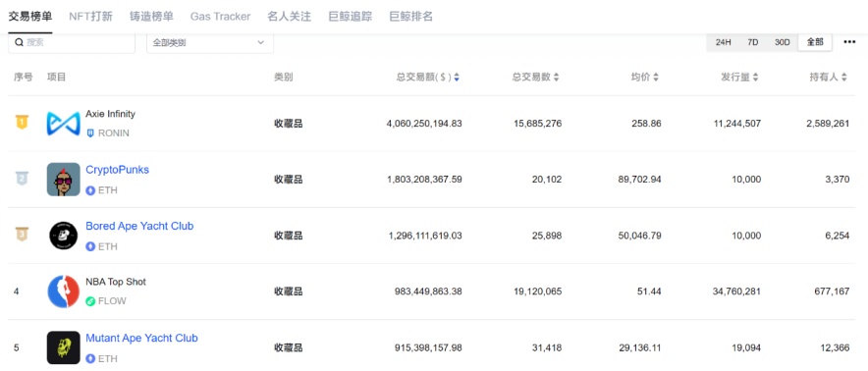Open the three-dots more options menu
The image size is (868, 371).
[849, 42]
